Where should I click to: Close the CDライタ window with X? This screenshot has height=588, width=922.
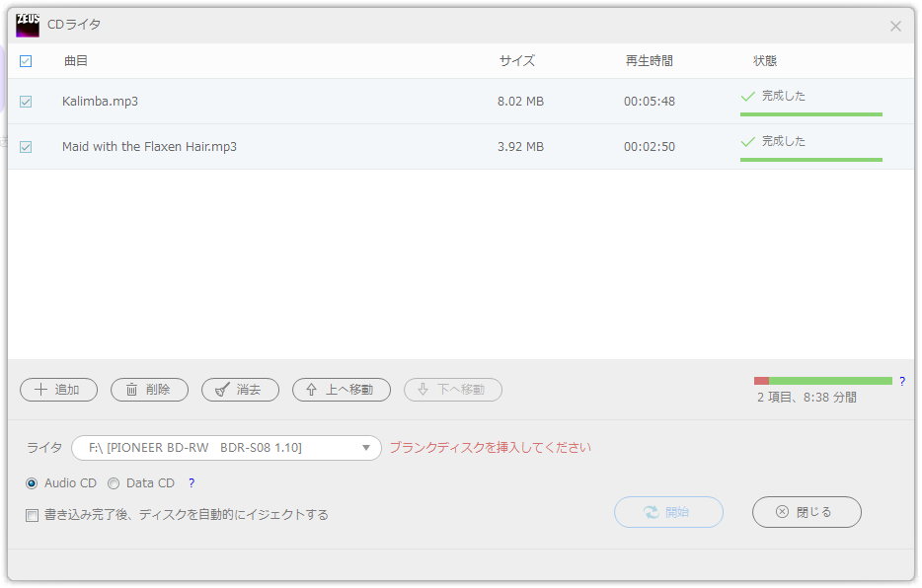(895, 27)
